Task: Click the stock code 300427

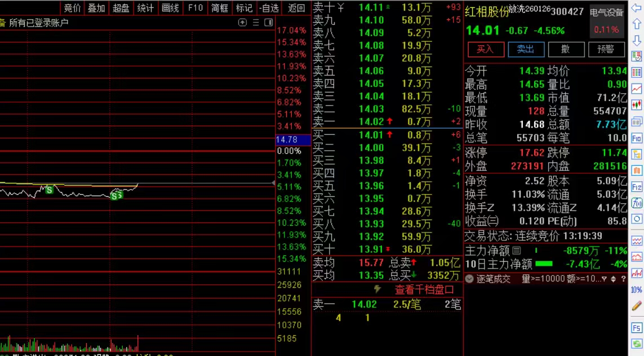Action: (x=567, y=11)
